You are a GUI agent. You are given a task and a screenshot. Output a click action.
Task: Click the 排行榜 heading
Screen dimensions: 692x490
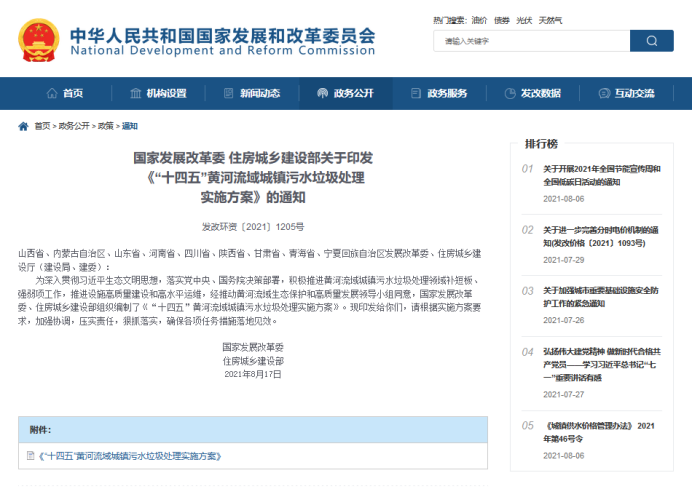pos(541,144)
